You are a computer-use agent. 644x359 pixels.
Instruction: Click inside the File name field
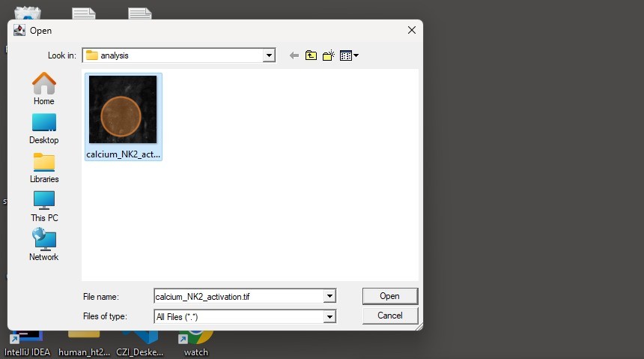tap(238, 296)
